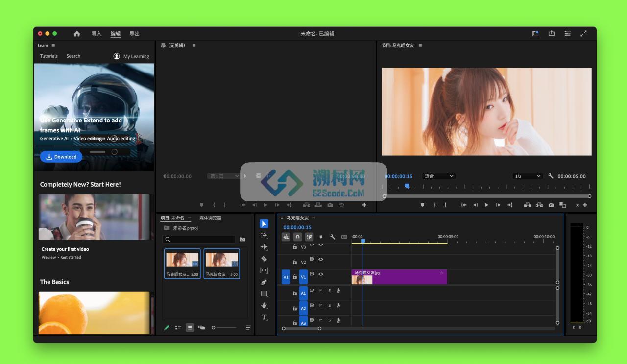Screen dimensions: 627x364
Task: Select the Track Select Forward tool
Action: point(264,236)
